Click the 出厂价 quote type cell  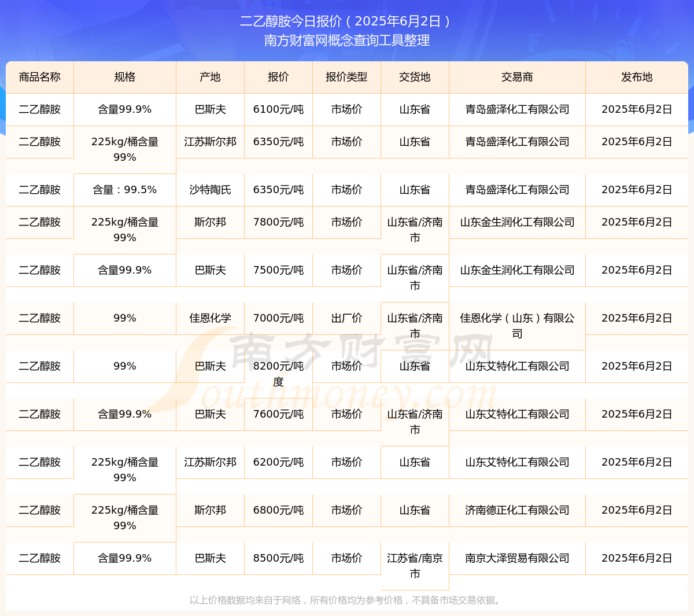(346, 318)
